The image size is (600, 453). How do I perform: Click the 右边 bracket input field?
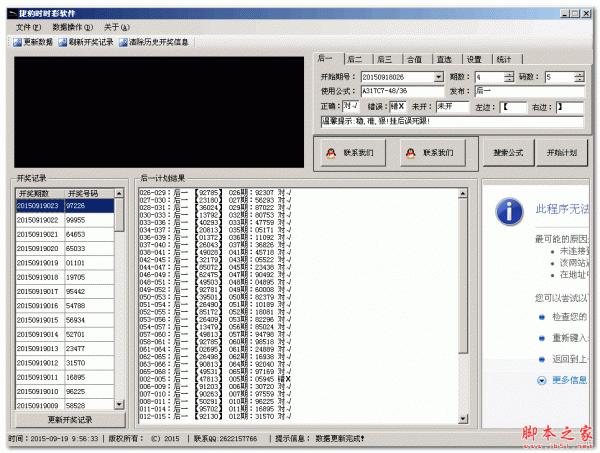tap(569, 107)
